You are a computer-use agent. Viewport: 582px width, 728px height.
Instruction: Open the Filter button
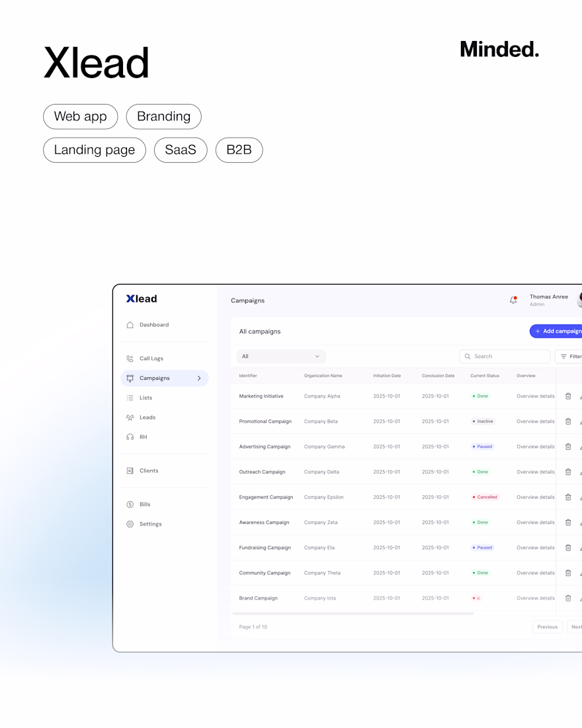(x=569, y=357)
